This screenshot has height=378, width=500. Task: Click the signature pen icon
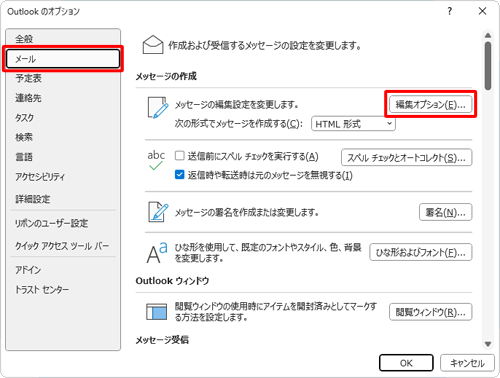158,212
